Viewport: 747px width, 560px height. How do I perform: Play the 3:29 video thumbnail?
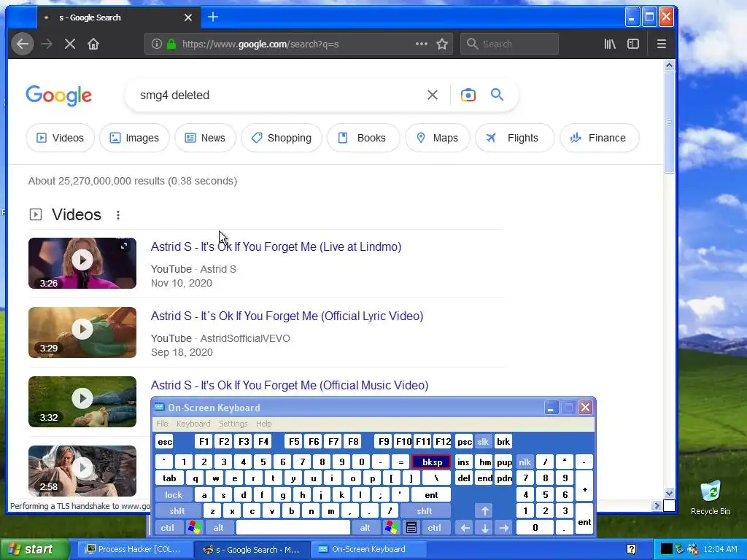[x=82, y=332]
